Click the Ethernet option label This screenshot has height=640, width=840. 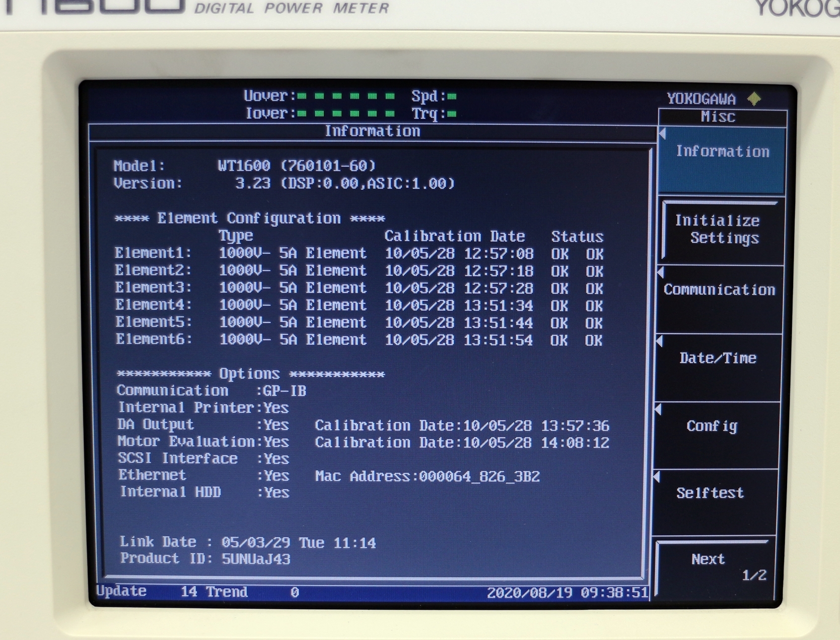click(152, 476)
